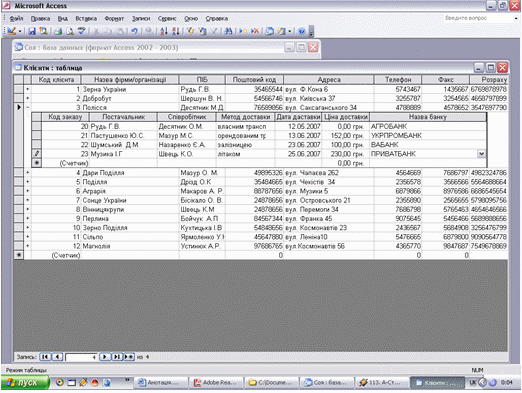Collapse the Полісся subdatasheet
Screen dimensions: 522x393
[x=27, y=107]
